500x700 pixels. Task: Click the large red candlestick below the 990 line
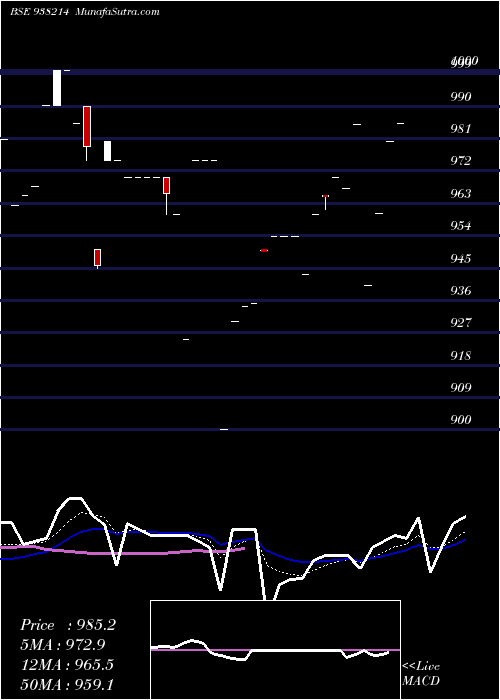point(87,133)
